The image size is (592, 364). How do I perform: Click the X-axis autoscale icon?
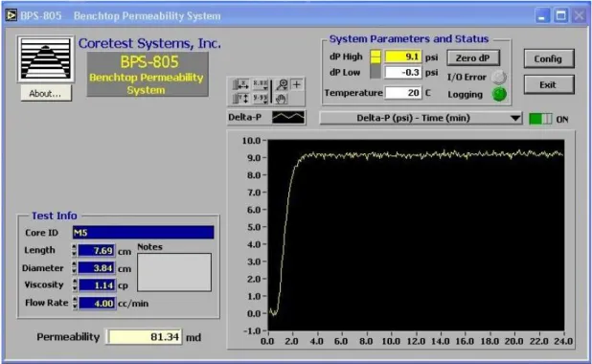pyautogui.click(x=240, y=84)
